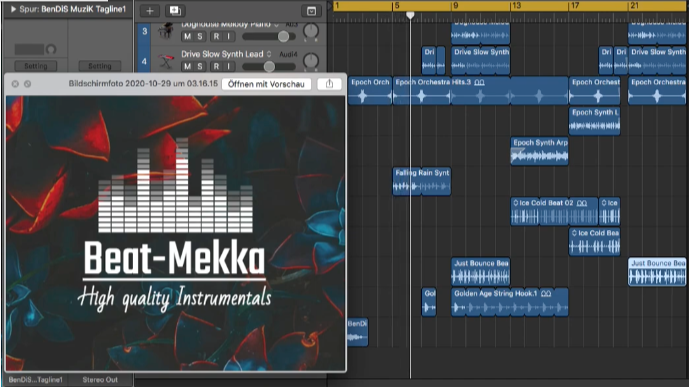Open the Drive Slow Synth Lead name dropdown arrows
The width and height of the screenshot is (689, 387).
(269, 54)
